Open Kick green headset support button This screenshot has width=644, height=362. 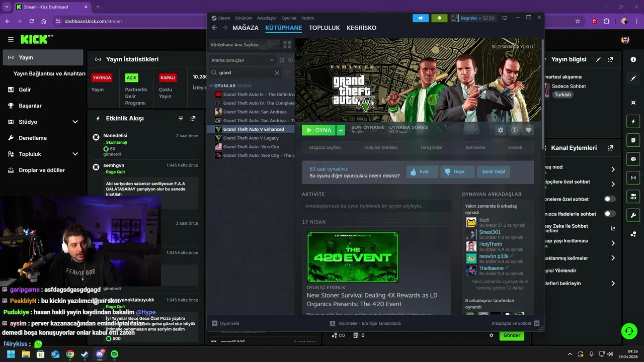(x=629, y=331)
